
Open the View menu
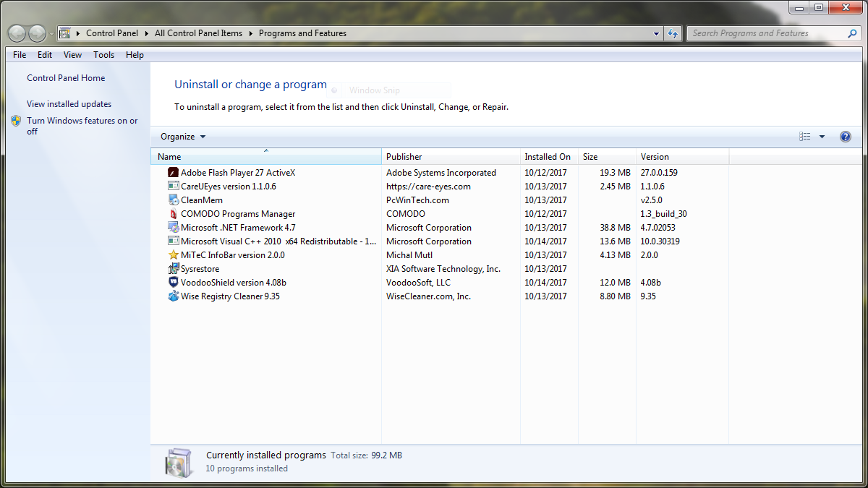coord(72,55)
